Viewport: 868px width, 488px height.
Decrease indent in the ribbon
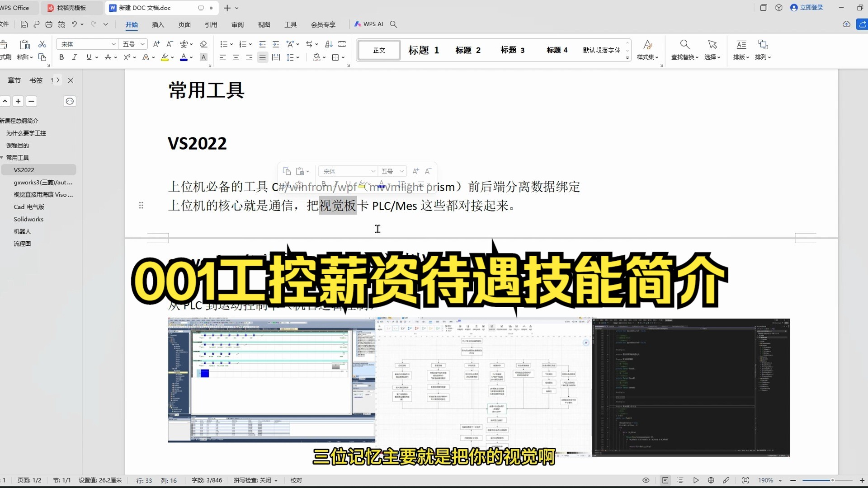tap(262, 44)
